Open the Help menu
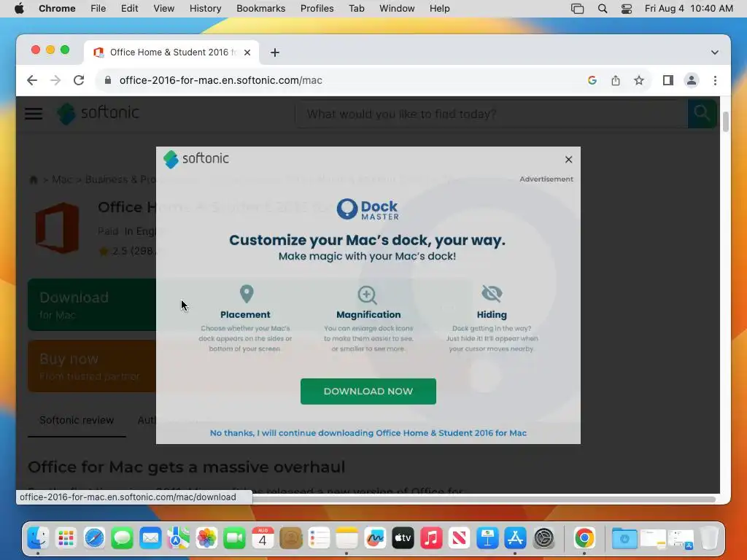 pyautogui.click(x=439, y=9)
